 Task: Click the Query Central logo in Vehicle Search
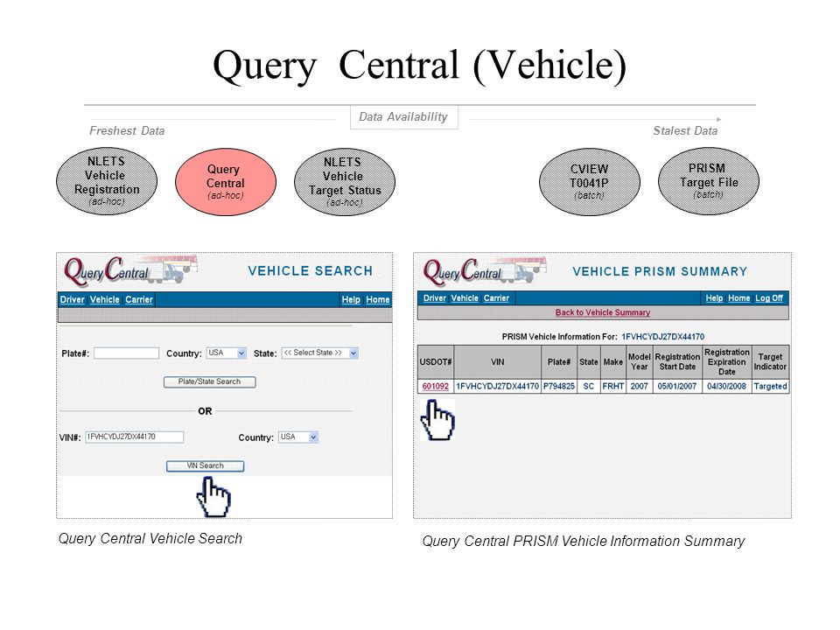coord(130,269)
